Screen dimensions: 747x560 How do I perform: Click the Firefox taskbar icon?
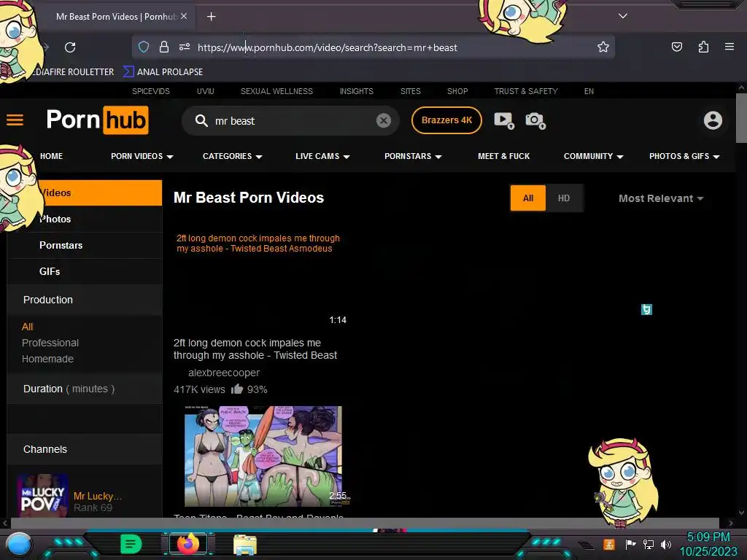187,544
